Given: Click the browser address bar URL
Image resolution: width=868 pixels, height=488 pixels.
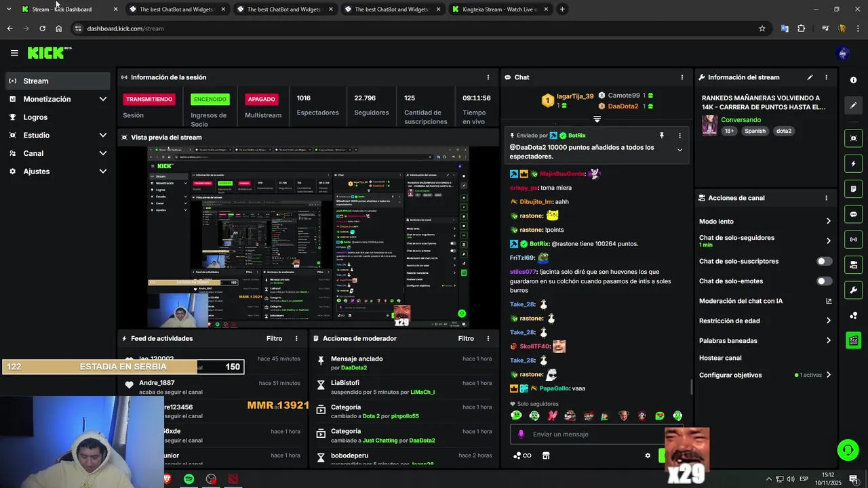Looking at the screenshot, I should click(x=125, y=28).
